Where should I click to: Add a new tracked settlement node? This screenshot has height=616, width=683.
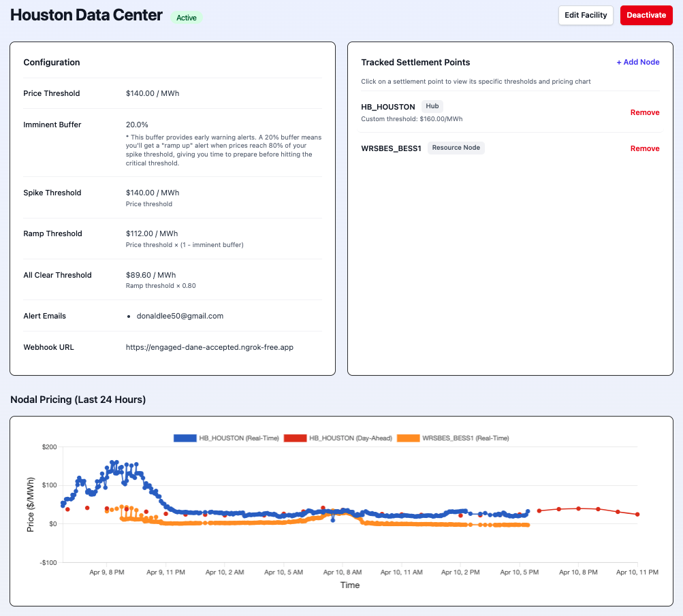637,62
